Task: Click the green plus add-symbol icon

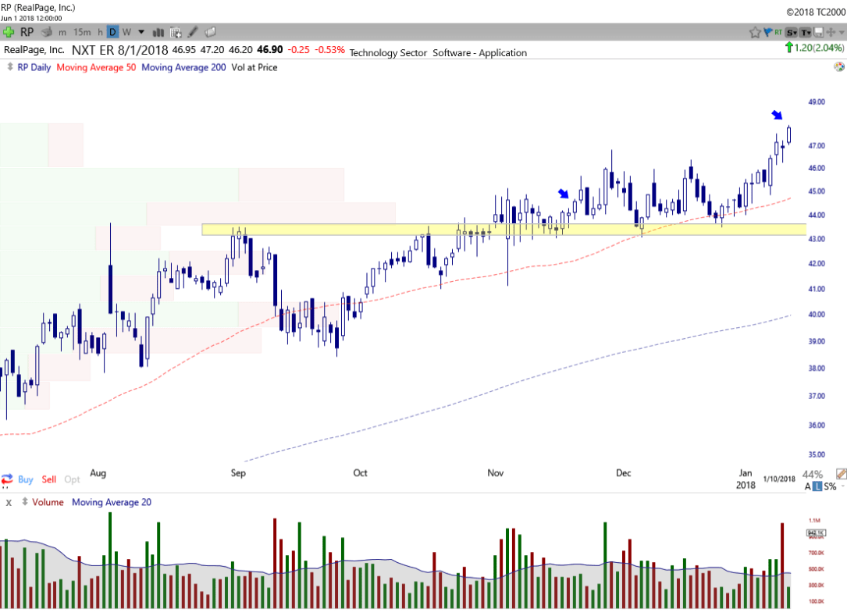Action: click(9, 32)
